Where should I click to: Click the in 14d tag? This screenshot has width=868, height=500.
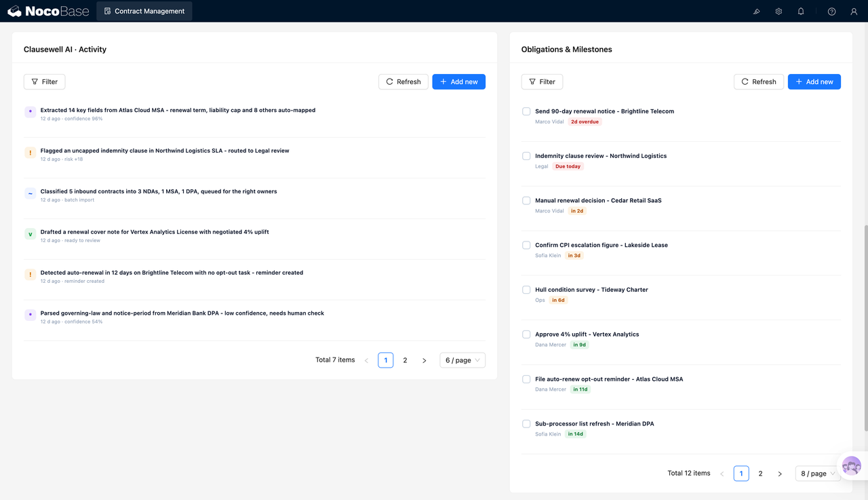click(576, 434)
